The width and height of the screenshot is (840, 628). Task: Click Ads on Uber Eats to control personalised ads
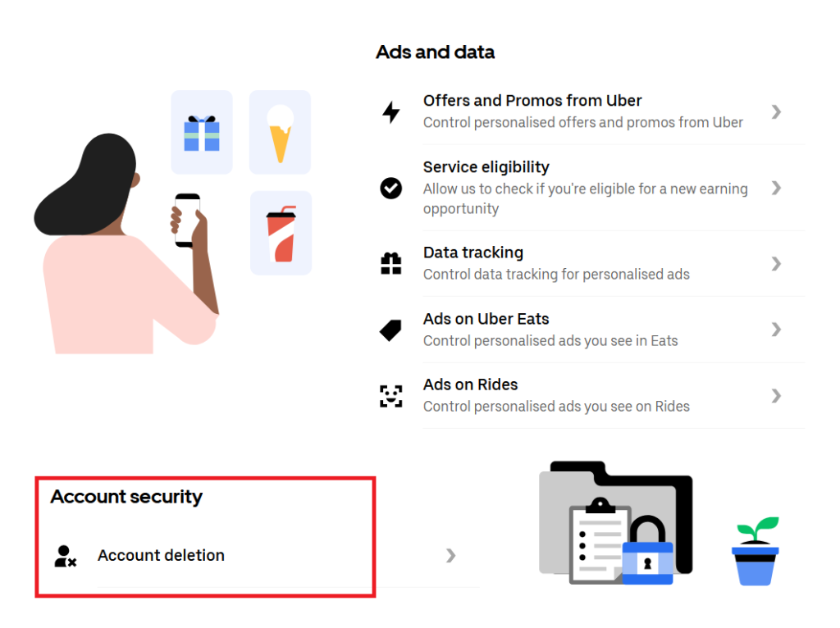point(484,319)
